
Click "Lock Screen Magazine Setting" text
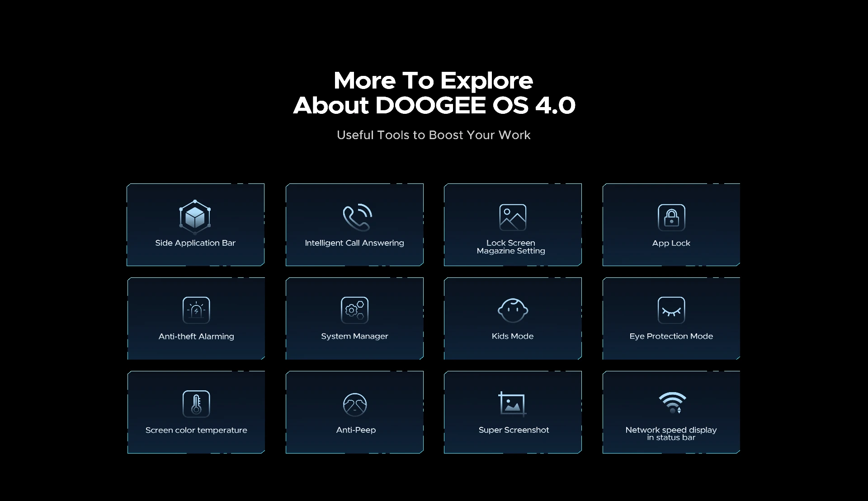[x=511, y=247]
